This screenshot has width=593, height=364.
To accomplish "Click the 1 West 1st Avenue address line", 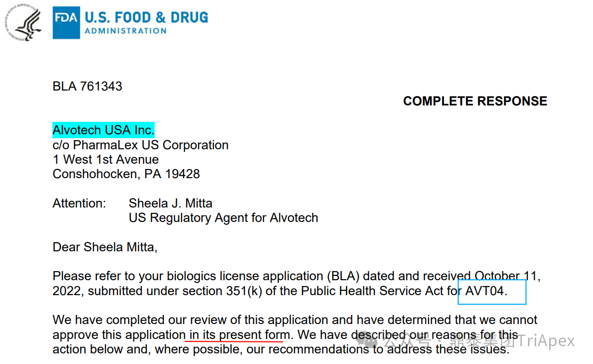I will coord(105,159).
